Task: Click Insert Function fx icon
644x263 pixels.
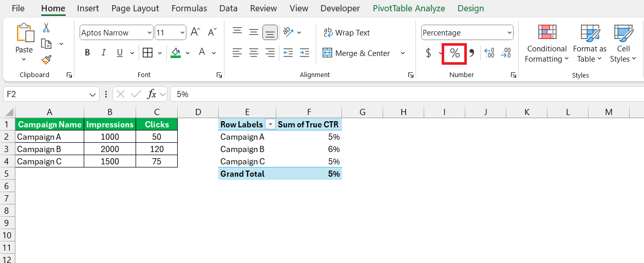Action: coord(152,94)
